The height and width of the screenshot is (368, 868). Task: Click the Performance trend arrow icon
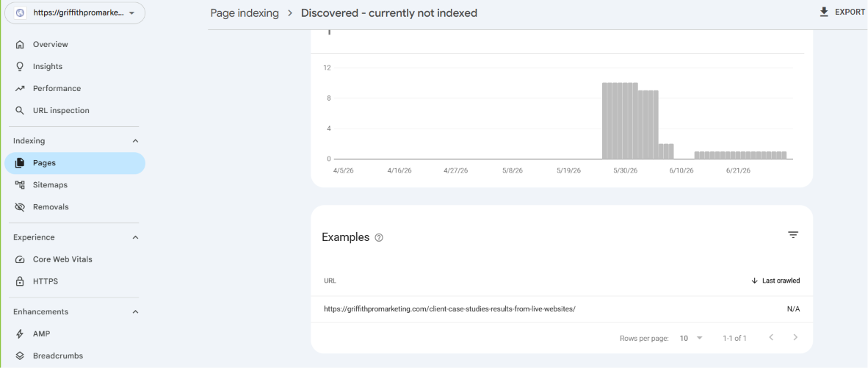click(x=20, y=89)
